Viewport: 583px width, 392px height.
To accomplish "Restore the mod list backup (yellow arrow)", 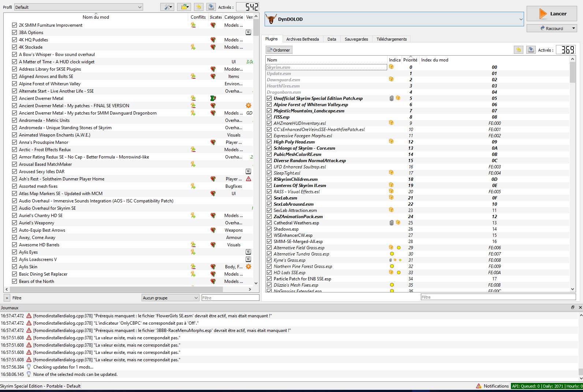I will 198,7.
